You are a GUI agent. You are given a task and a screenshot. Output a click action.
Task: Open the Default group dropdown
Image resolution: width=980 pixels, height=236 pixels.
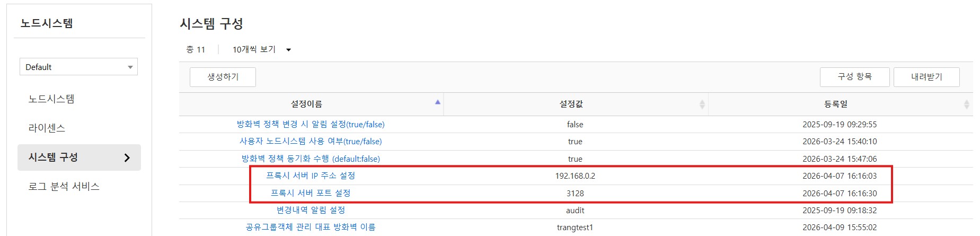(x=78, y=67)
